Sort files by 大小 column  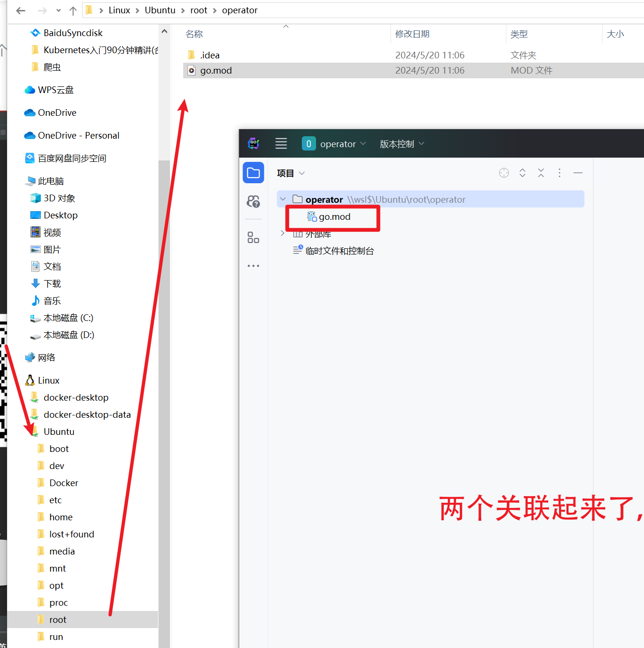point(615,34)
